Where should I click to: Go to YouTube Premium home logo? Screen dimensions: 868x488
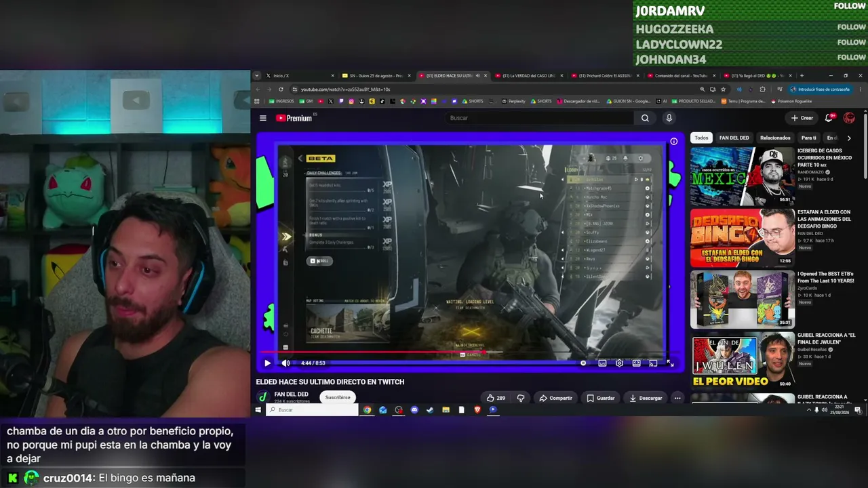coord(294,118)
